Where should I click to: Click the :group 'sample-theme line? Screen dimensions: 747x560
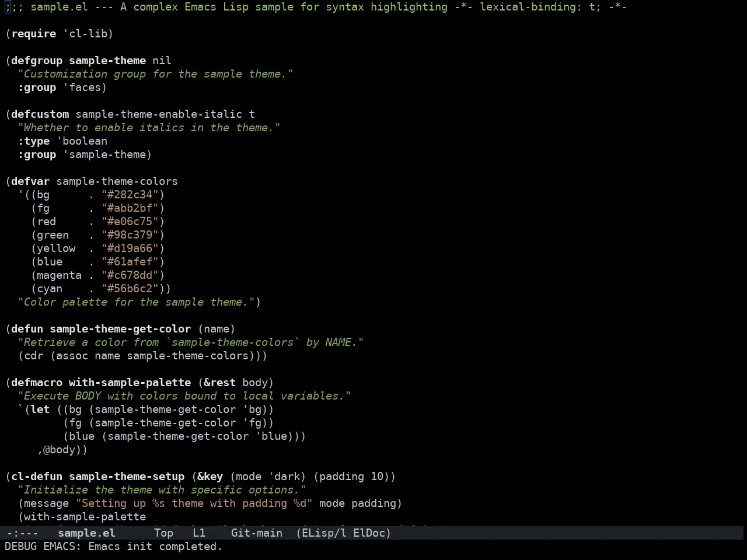[x=85, y=155]
